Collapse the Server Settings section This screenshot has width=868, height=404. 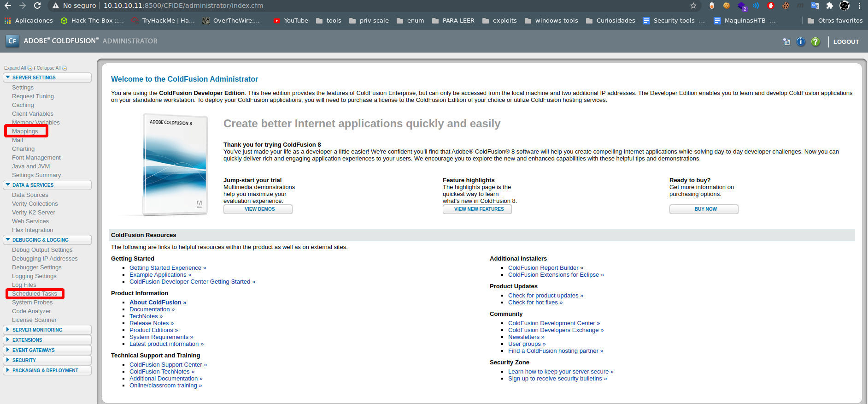tap(47, 77)
